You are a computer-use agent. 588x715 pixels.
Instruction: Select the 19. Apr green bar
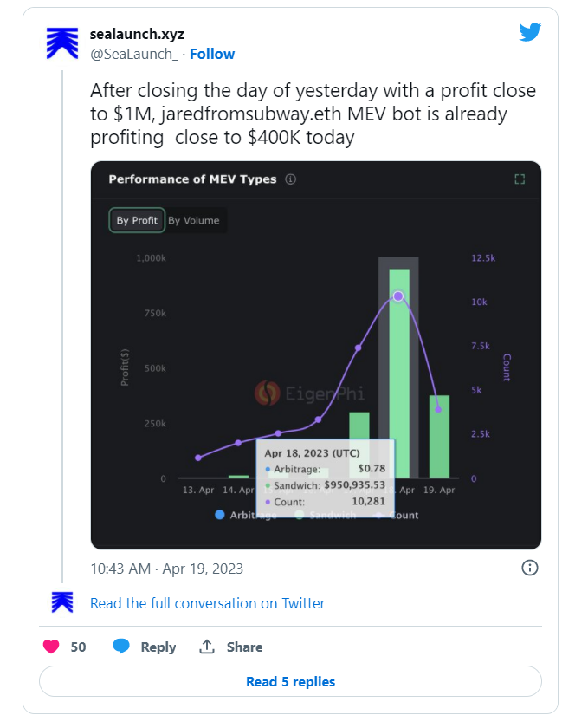click(439, 437)
